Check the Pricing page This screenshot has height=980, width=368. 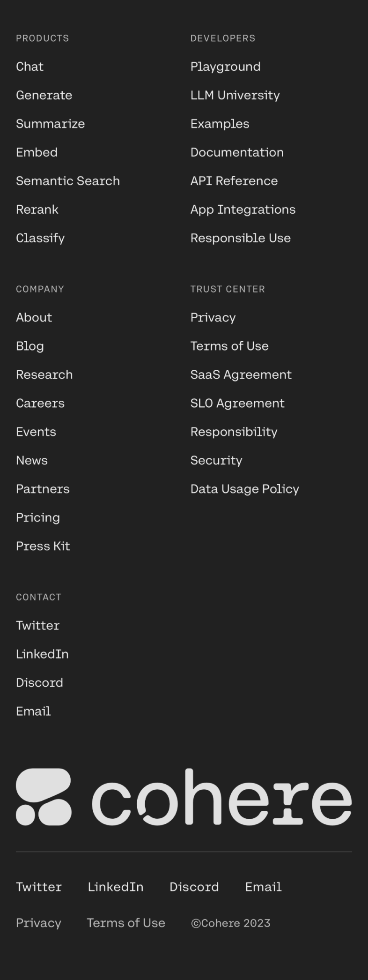point(38,517)
